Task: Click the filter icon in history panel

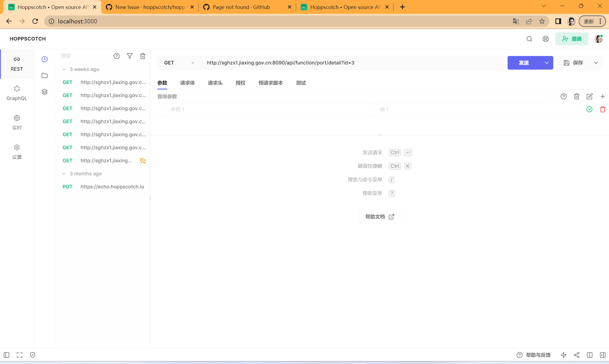Action: (x=130, y=56)
